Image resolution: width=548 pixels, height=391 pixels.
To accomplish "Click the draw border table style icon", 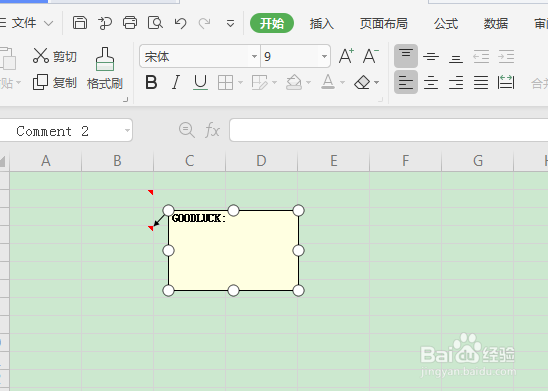I will pyautogui.click(x=259, y=83).
